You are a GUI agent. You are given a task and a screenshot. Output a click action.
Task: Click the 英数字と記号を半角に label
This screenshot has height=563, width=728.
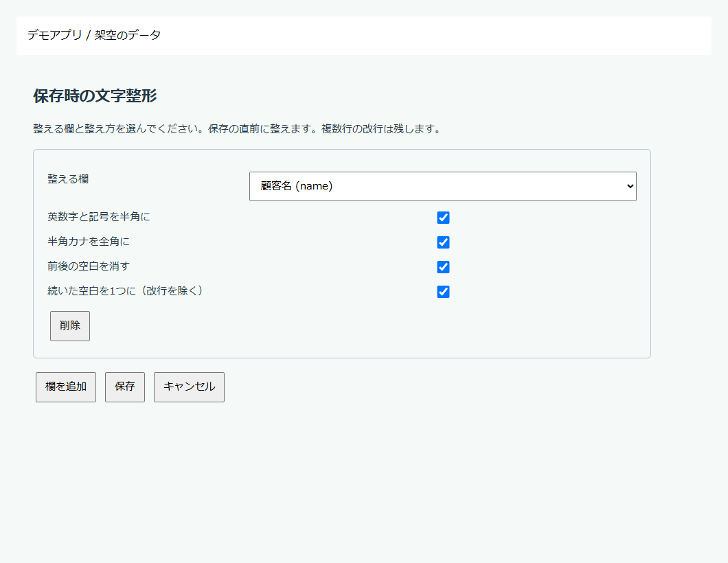click(x=99, y=217)
